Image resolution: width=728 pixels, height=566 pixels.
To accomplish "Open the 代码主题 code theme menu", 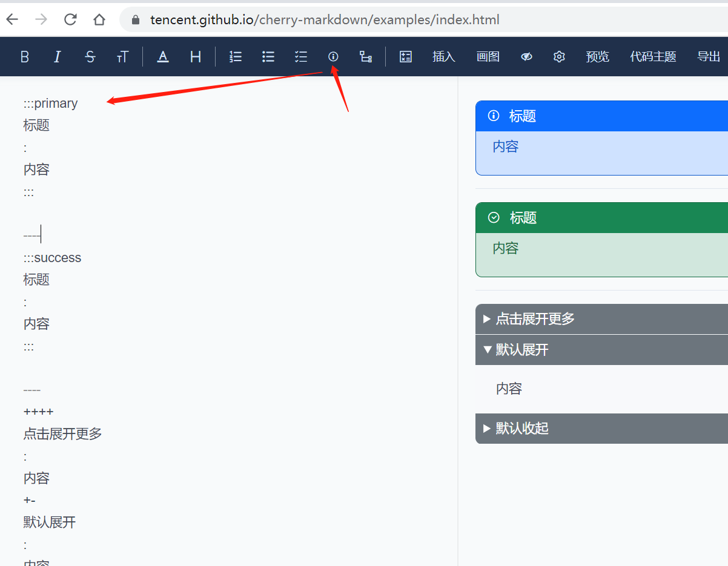I will [652, 56].
